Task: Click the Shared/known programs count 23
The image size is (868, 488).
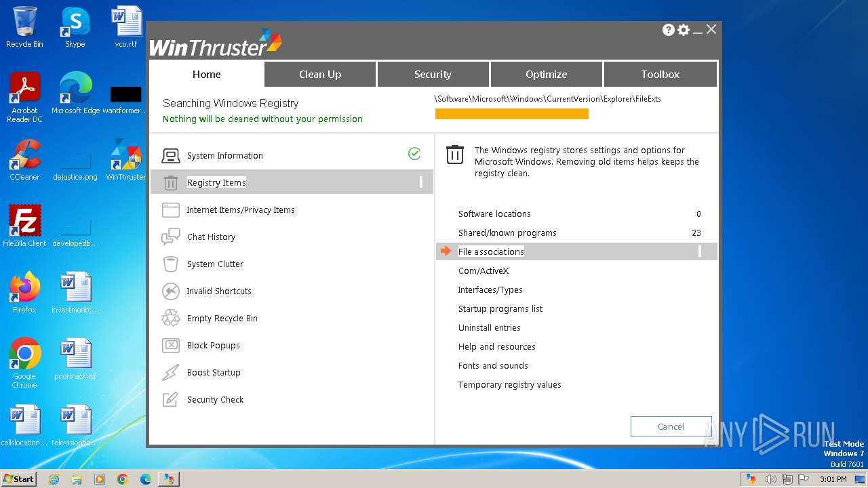Action: 696,232
